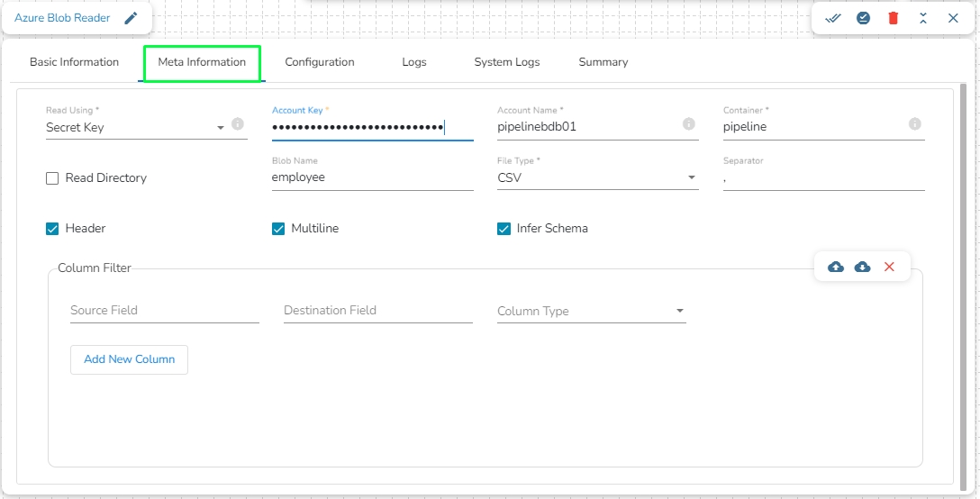Click the red trash delete icon

893,18
